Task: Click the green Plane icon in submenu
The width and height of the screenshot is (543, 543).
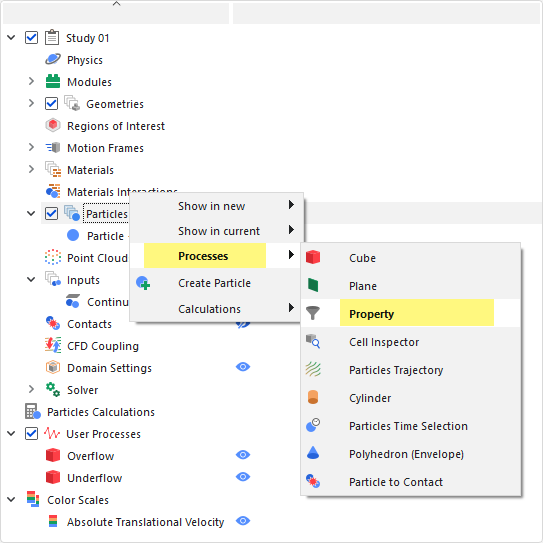Action: point(313,286)
